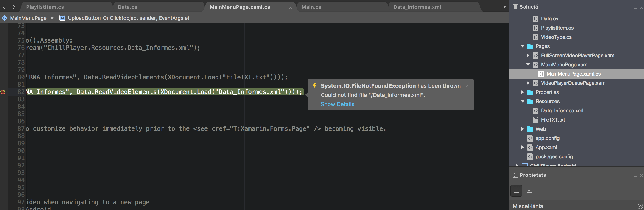This screenshot has height=210, width=644.
Task: Switch to the Data.cs tab
Action: click(x=128, y=7)
